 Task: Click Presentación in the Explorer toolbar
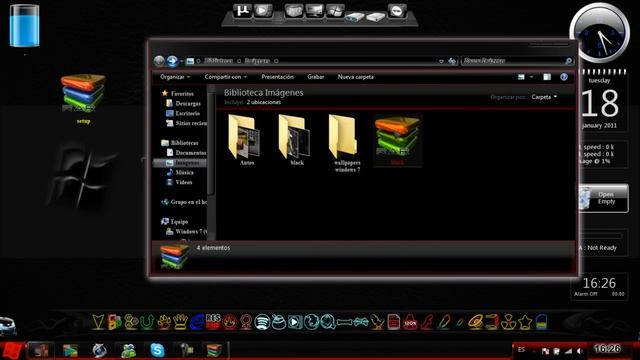tap(277, 77)
